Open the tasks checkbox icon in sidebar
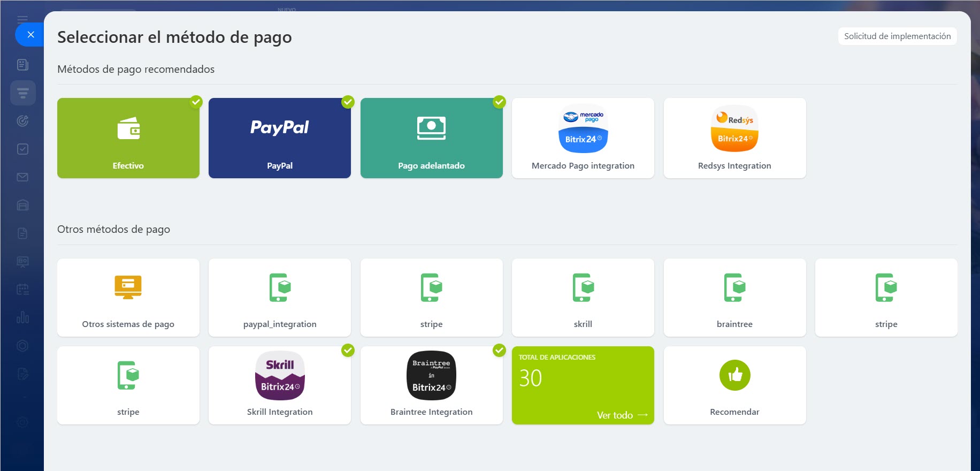980x471 pixels. 22,149
